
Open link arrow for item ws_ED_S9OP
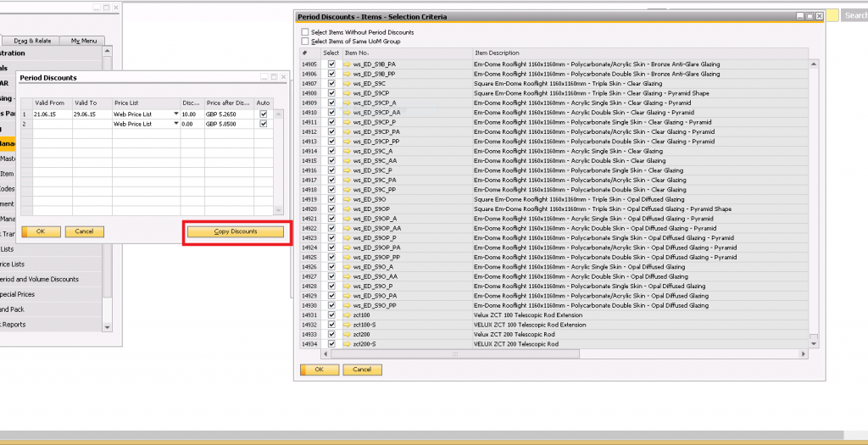click(347, 209)
